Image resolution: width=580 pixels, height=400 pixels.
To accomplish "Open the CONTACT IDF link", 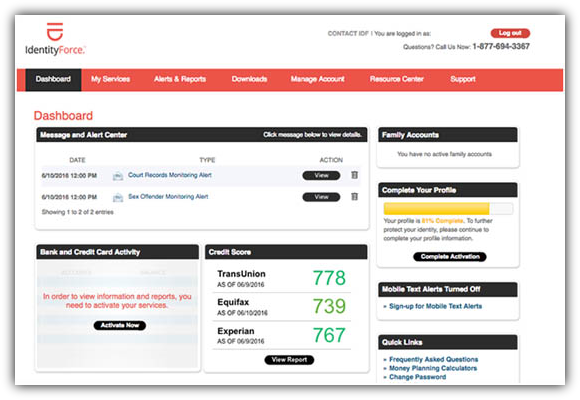I will (348, 34).
